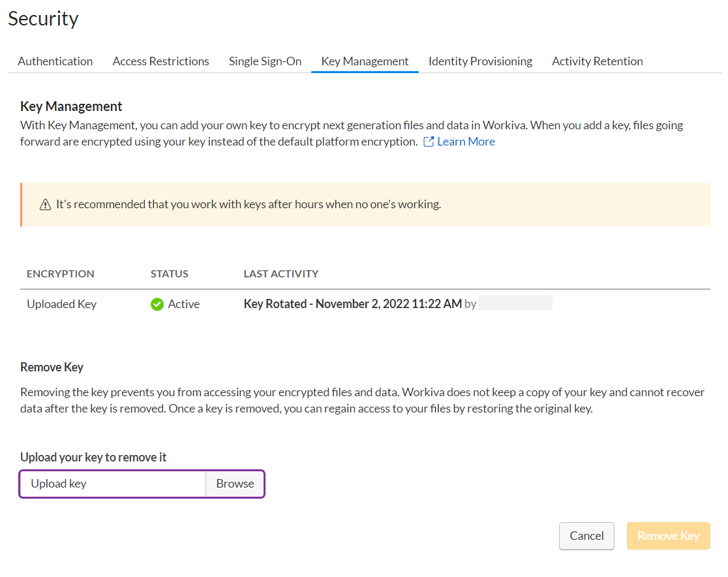
Task: Open the Authentication tab
Action: pos(55,61)
